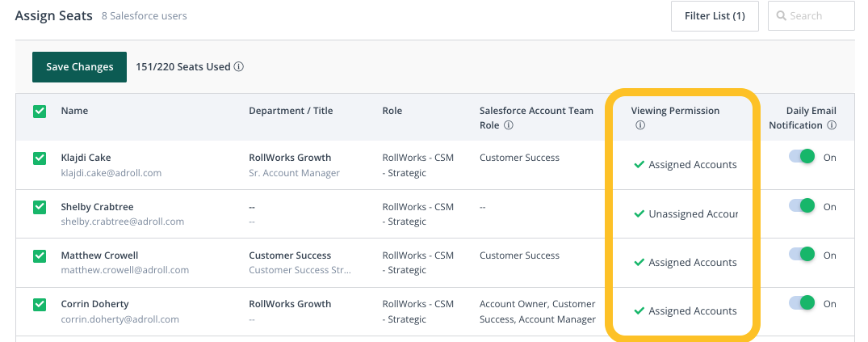Image resolution: width=868 pixels, height=342 pixels.
Task: Uncheck Shelby Crabtree's row checkbox
Action: tap(40, 207)
